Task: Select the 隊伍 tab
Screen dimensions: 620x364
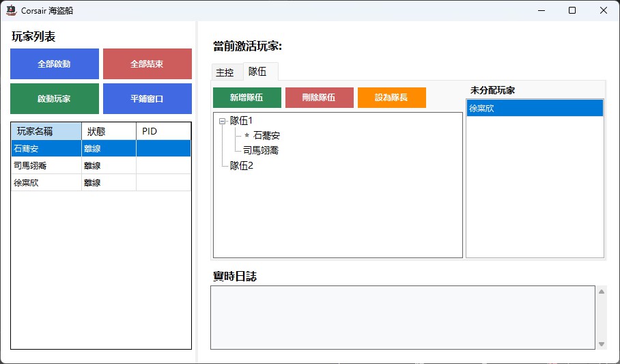Action: pos(257,71)
